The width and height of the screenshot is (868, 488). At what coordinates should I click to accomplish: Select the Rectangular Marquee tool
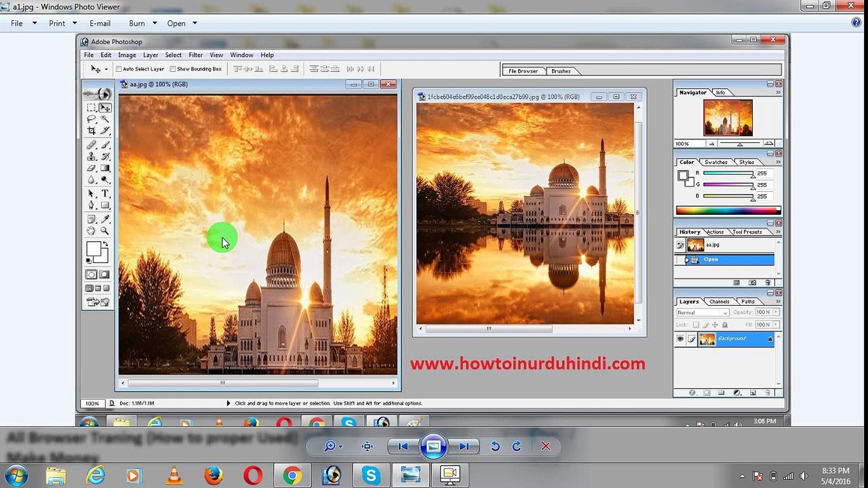point(92,107)
